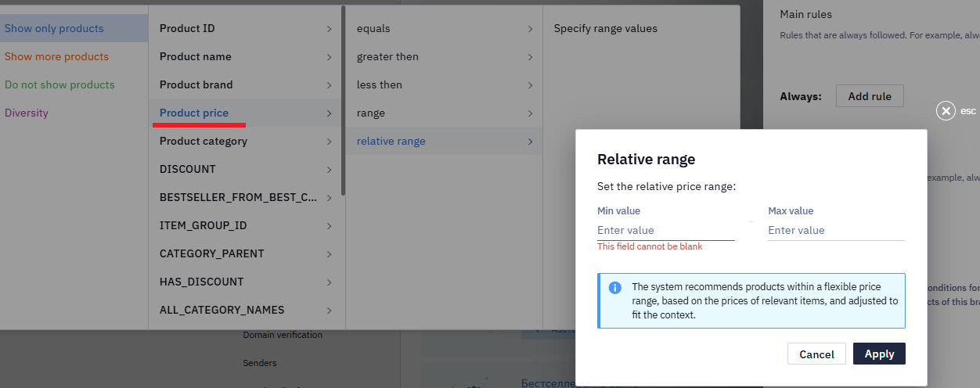Cancel the Relative range dialog

(x=816, y=354)
